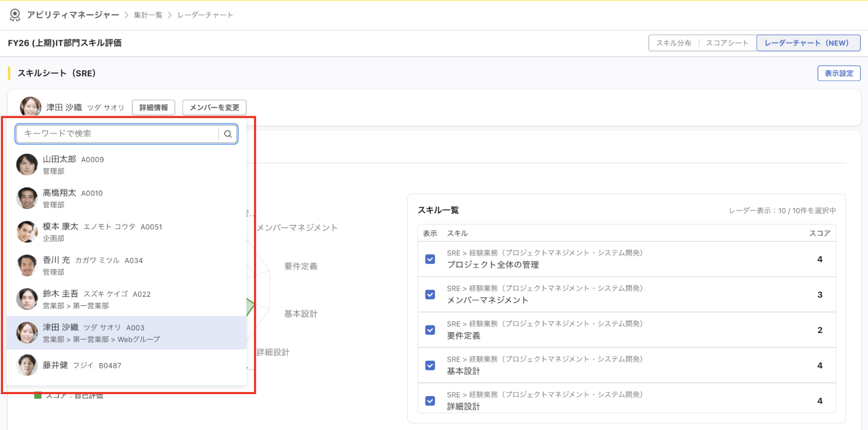Toggle 詳細設計 skill checkbox
The image size is (868, 430).
(x=430, y=401)
